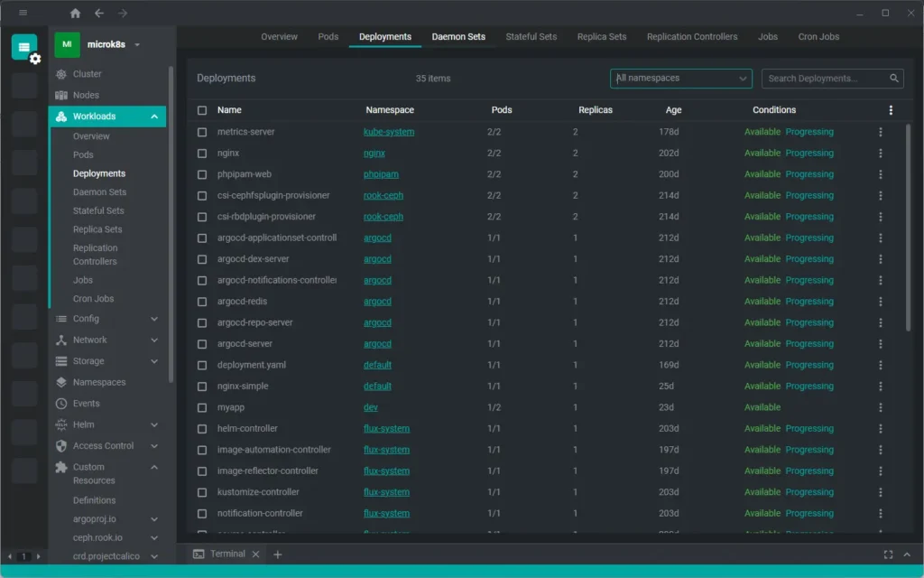Image resolution: width=924 pixels, height=578 pixels.
Task: Collapse the Workloads sidebar section
Action: coord(153,116)
